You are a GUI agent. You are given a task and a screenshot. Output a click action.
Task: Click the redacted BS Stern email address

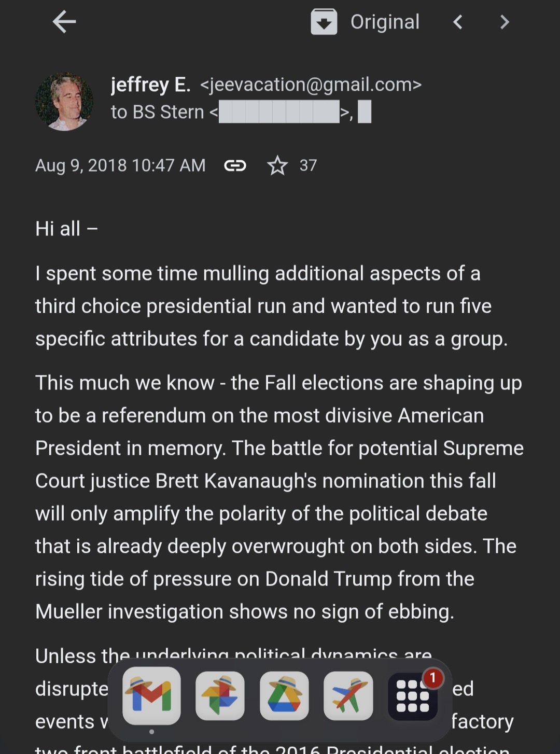[279, 112]
